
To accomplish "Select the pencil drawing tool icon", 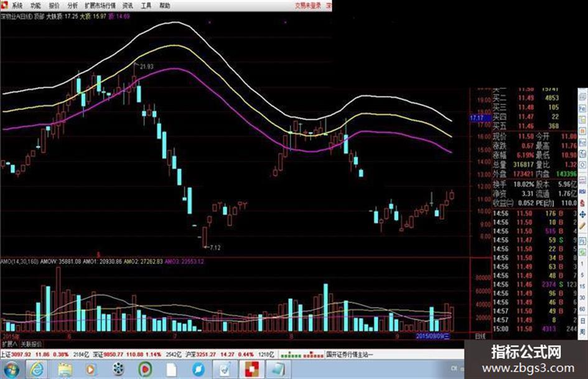I will click(583, 227).
